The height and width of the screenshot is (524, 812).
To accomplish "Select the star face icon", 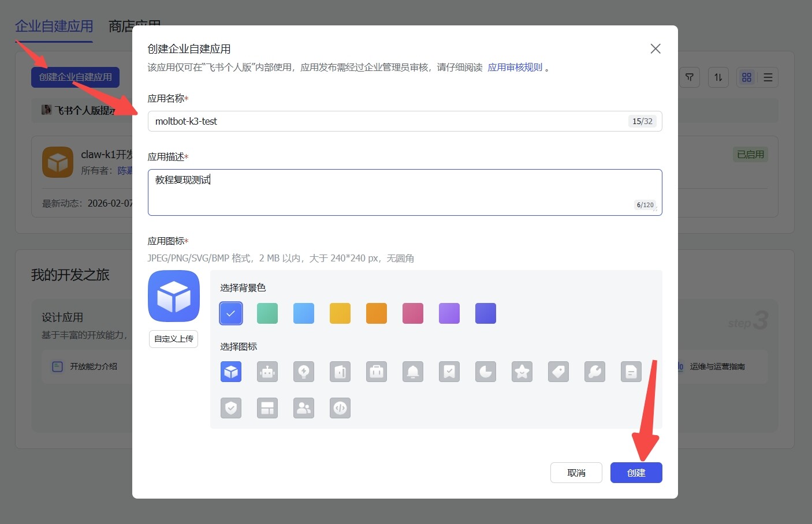I will [x=522, y=372].
